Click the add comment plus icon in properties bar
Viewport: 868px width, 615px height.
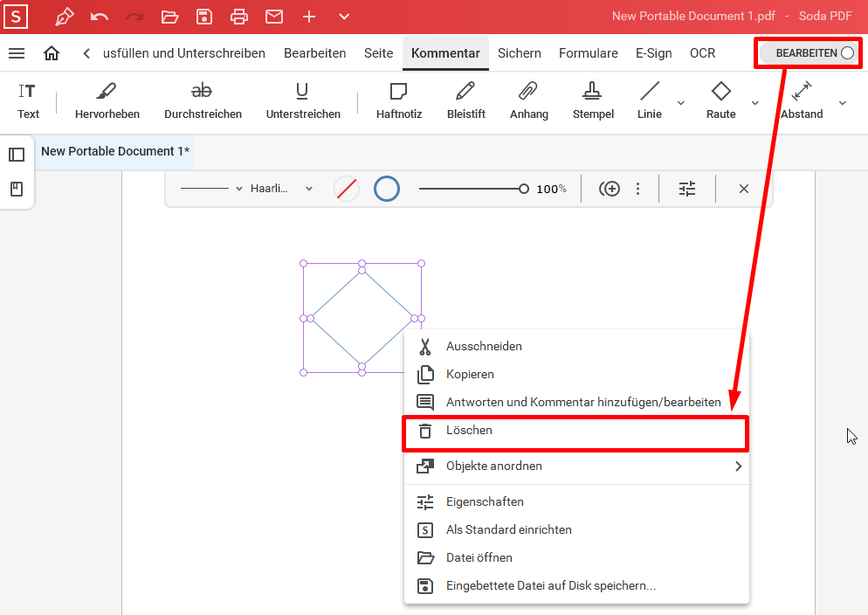click(610, 189)
